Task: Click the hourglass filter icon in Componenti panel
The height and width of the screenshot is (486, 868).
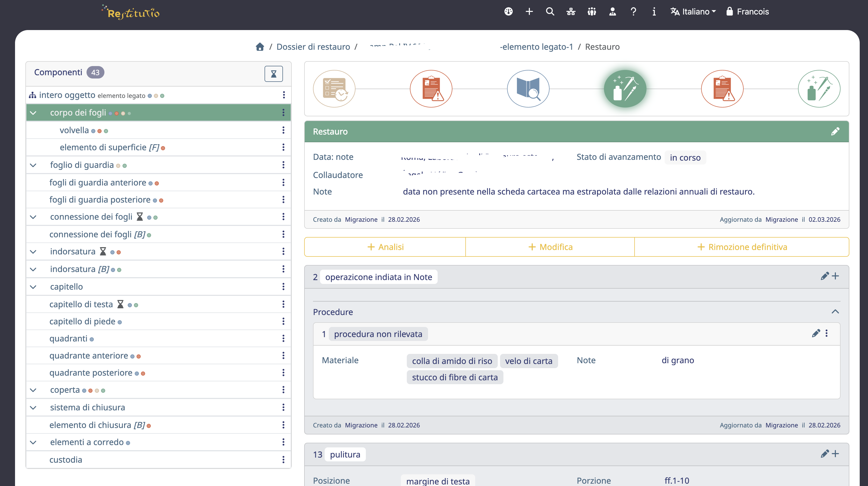Action: [x=274, y=73]
